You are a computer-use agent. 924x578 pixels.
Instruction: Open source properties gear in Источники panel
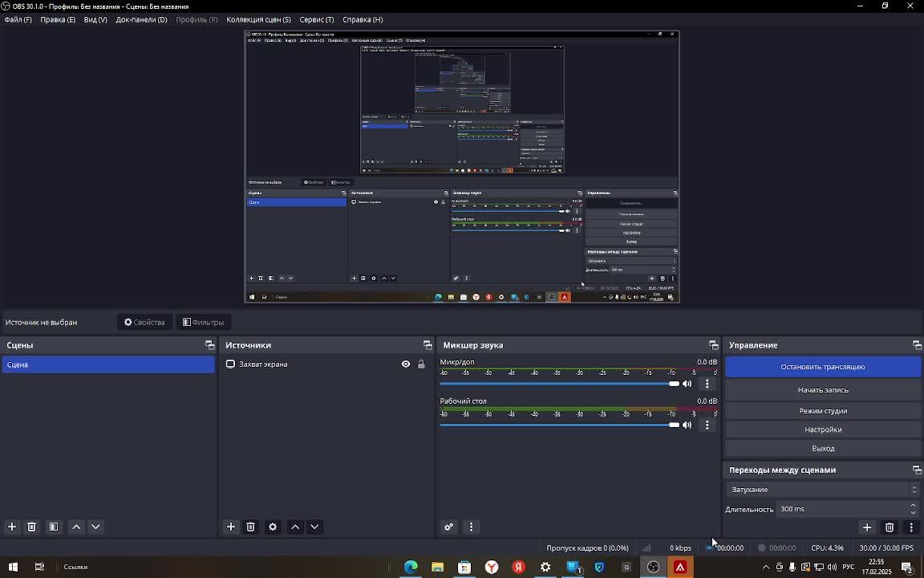(x=273, y=527)
